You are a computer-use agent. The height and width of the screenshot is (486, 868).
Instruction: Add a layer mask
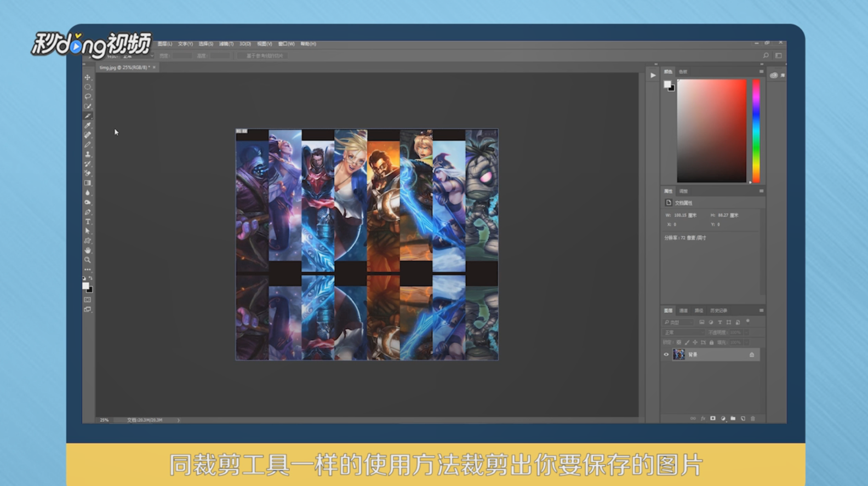713,419
